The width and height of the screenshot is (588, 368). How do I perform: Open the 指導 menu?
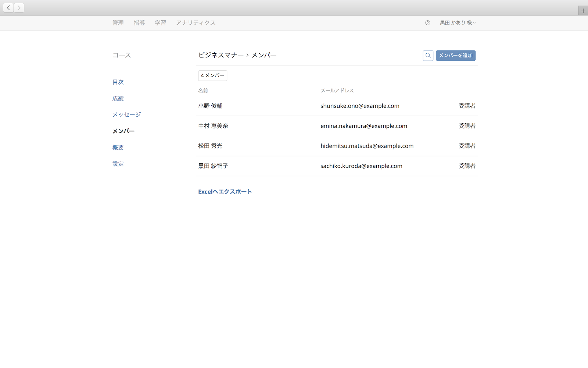click(x=139, y=23)
